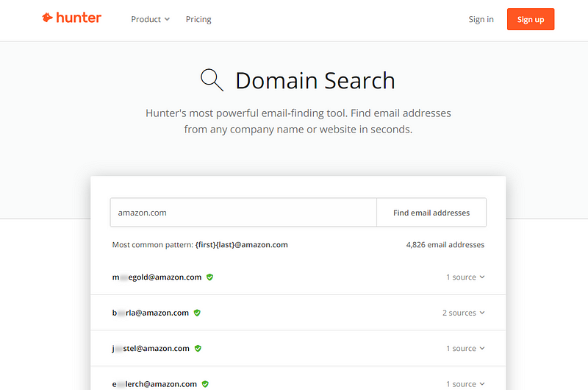Click verified shield next to egold@amazon.com
Image resolution: width=588 pixels, height=390 pixels.
pyautogui.click(x=209, y=277)
